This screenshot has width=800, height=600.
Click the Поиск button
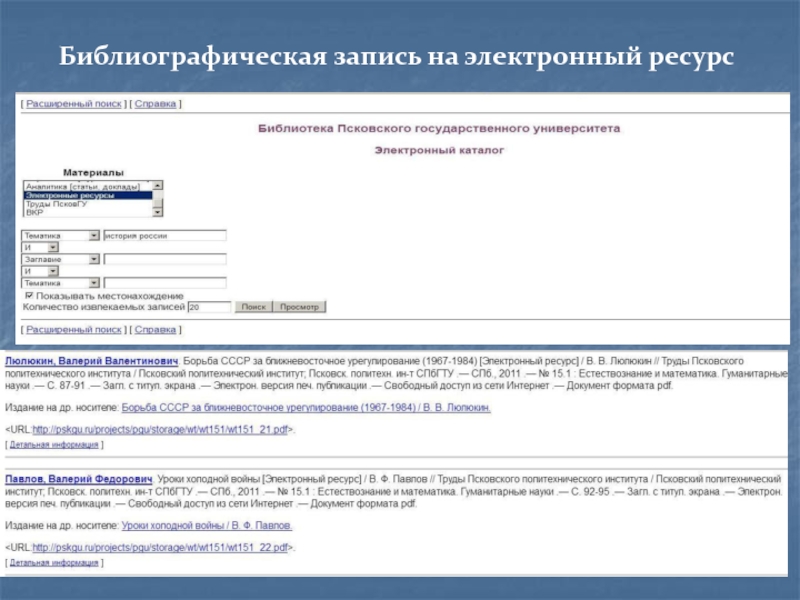pos(254,307)
